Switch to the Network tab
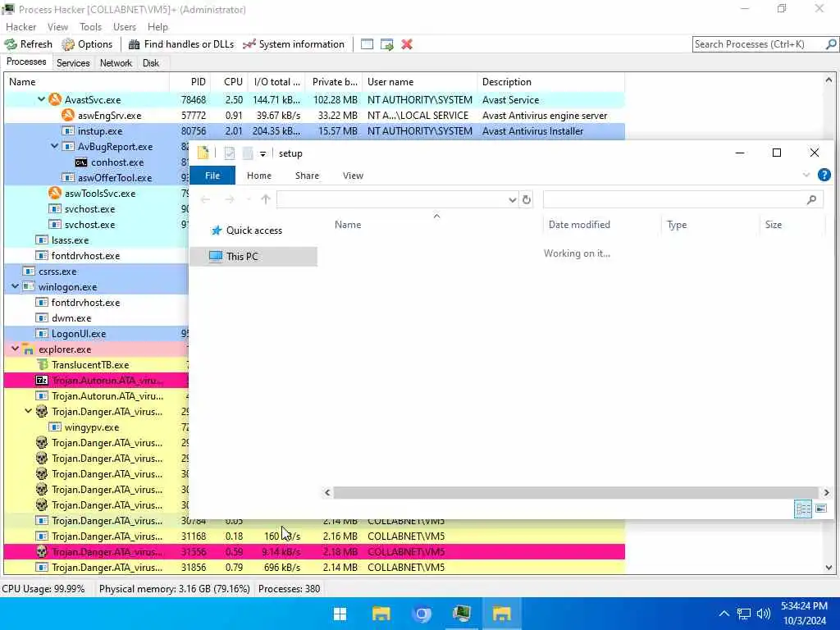840x630 pixels. point(116,63)
